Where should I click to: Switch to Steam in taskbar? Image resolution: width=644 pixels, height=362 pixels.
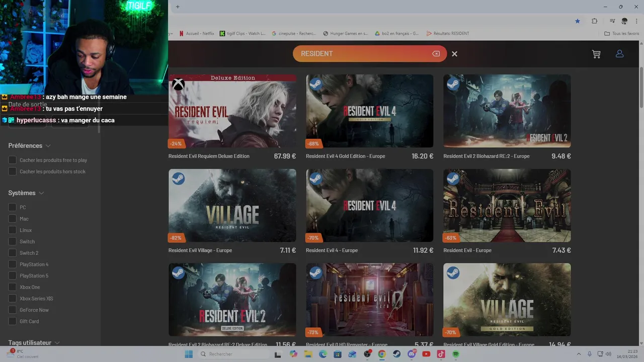tap(396, 354)
